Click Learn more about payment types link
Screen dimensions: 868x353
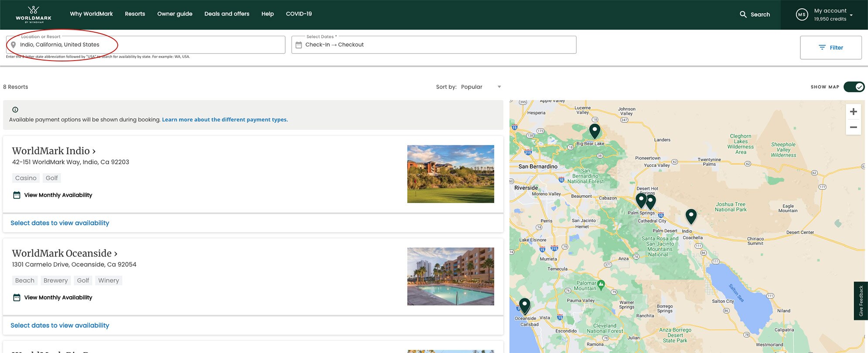[x=225, y=119]
